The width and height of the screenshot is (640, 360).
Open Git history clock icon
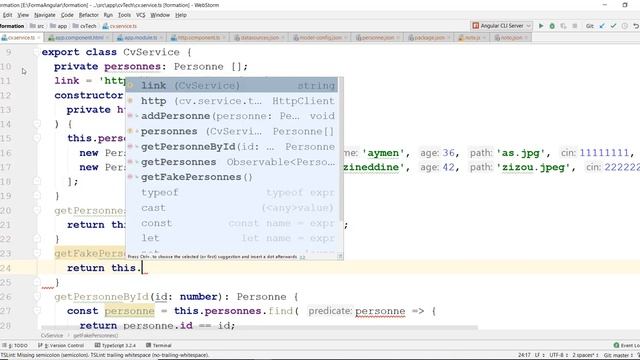tap(624, 26)
